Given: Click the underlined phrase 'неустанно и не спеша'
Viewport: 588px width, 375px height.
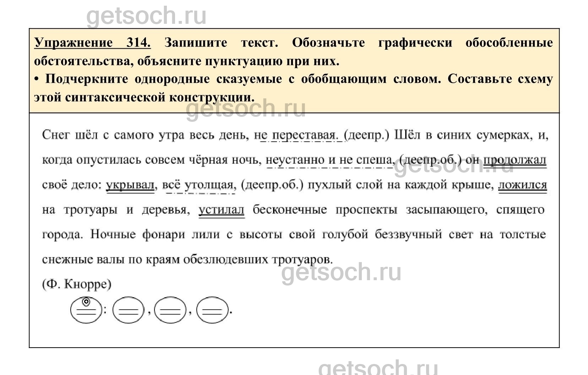Looking at the screenshot, I should 329,160.
